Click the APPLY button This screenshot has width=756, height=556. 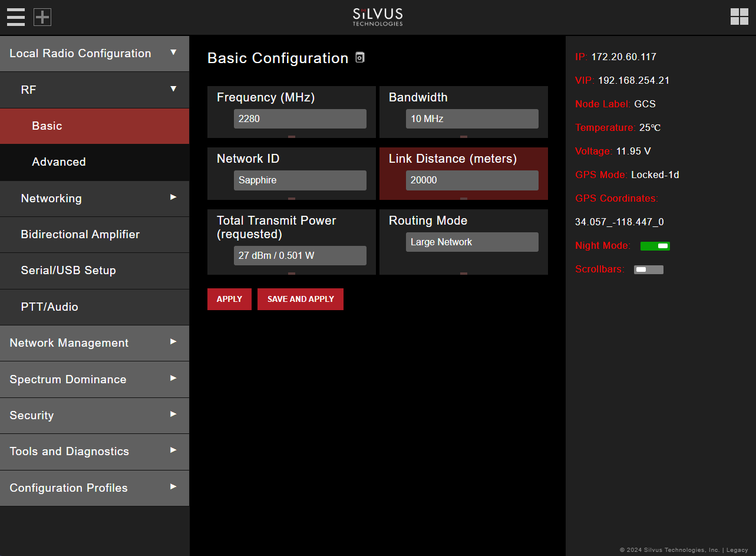pyautogui.click(x=229, y=299)
